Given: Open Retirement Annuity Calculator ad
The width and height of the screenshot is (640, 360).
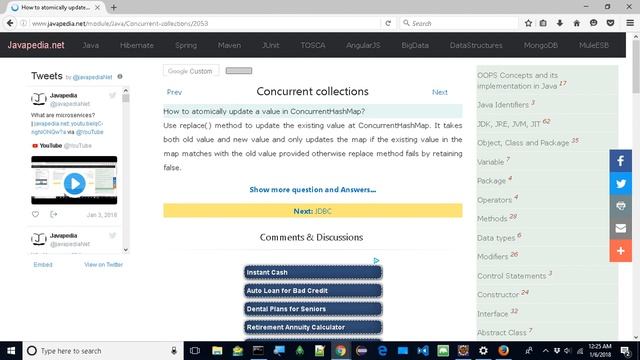Looking at the screenshot, I should (x=313, y=327).
